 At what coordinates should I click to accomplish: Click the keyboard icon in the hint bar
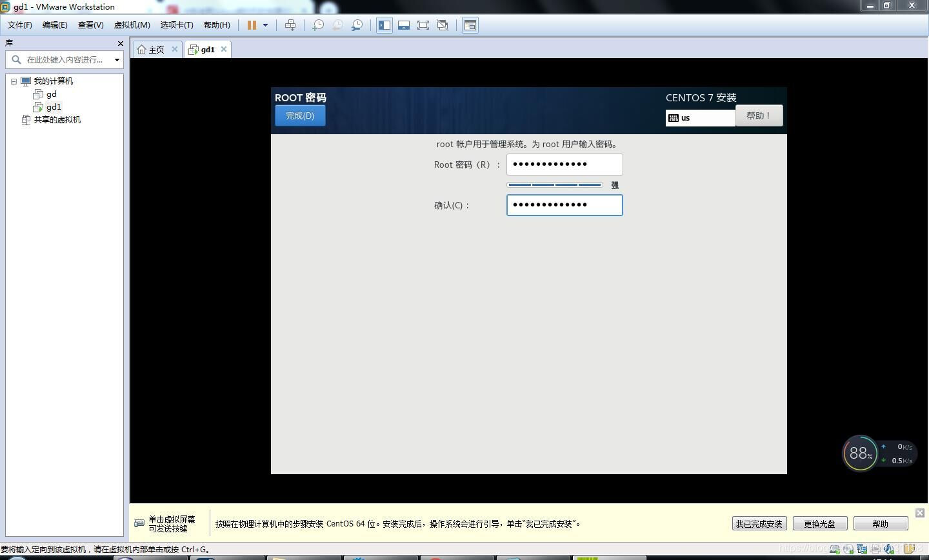point(139,523)
